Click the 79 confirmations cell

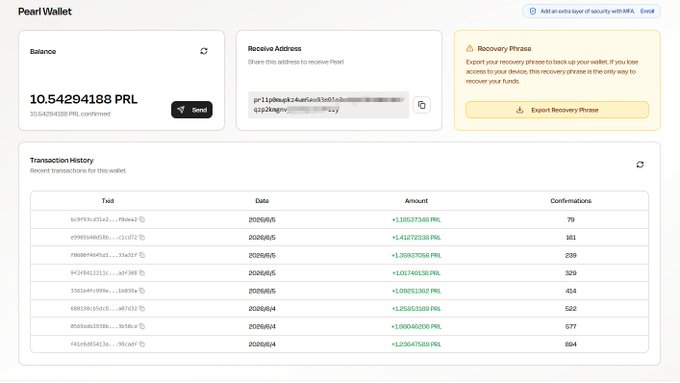[571, 219]
